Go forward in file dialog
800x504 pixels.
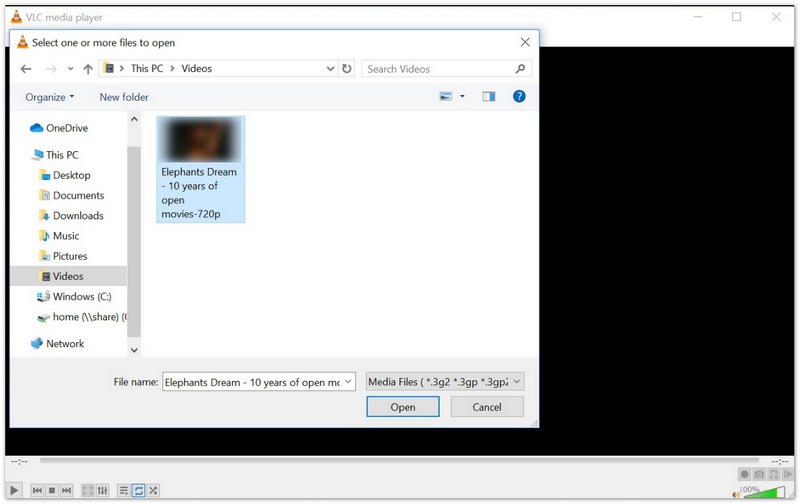tap(51, 69)
